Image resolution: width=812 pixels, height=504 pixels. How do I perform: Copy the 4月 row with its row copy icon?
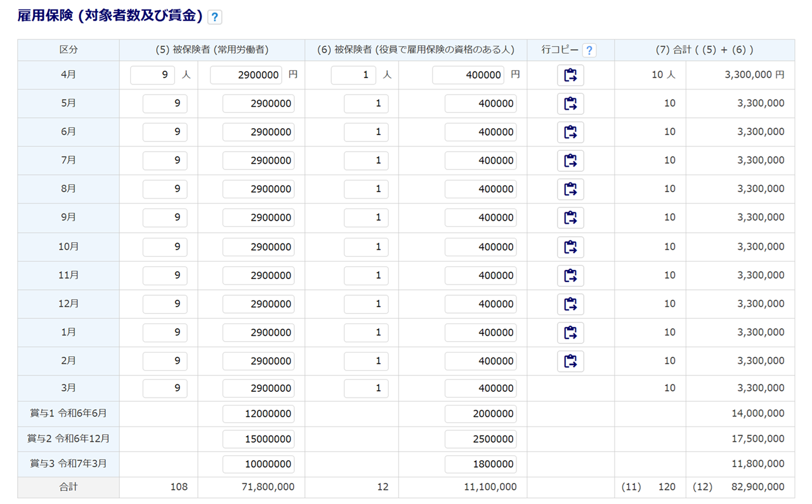(x=570, y=75)
